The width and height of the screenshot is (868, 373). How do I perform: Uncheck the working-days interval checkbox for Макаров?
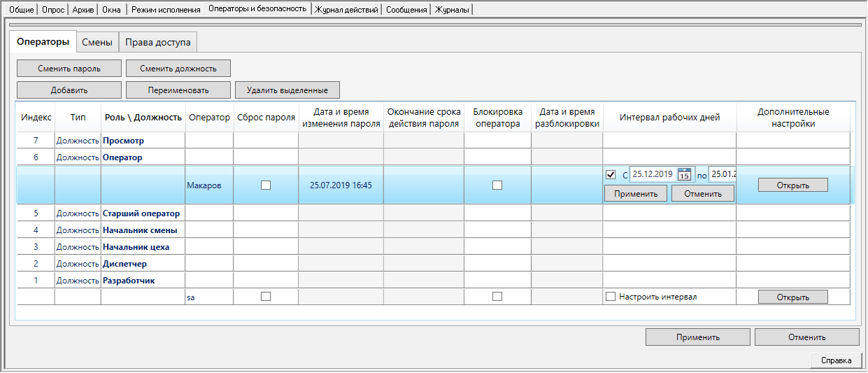tap(611, 174)
